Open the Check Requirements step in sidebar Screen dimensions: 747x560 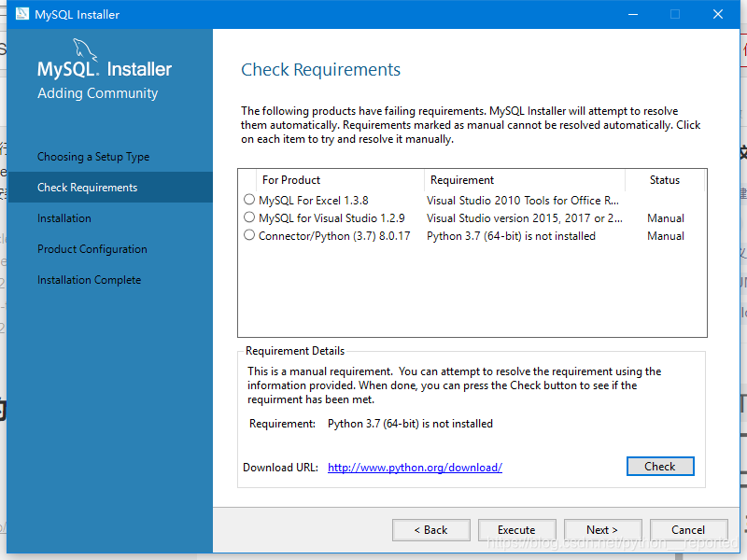[x=110, y=188]
